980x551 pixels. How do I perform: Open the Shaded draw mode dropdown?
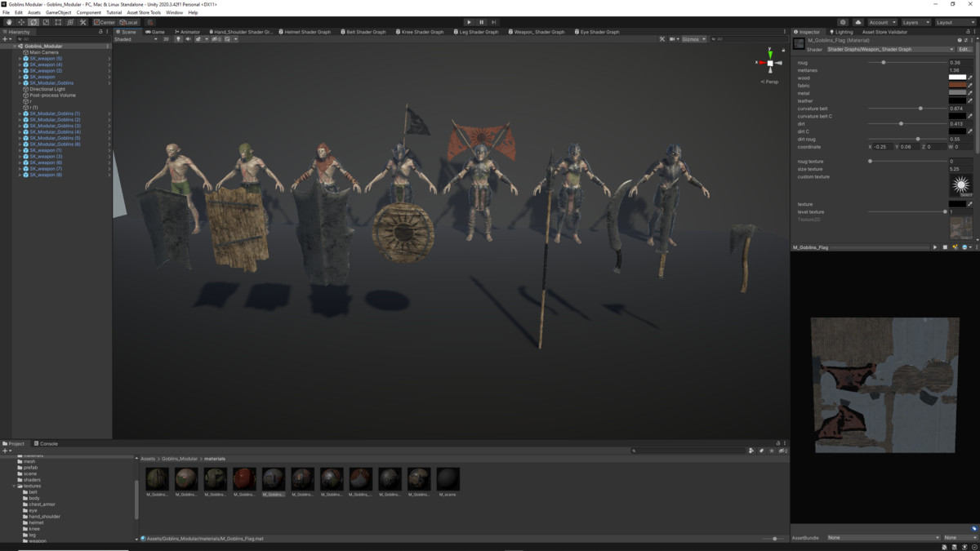point(136,39)
